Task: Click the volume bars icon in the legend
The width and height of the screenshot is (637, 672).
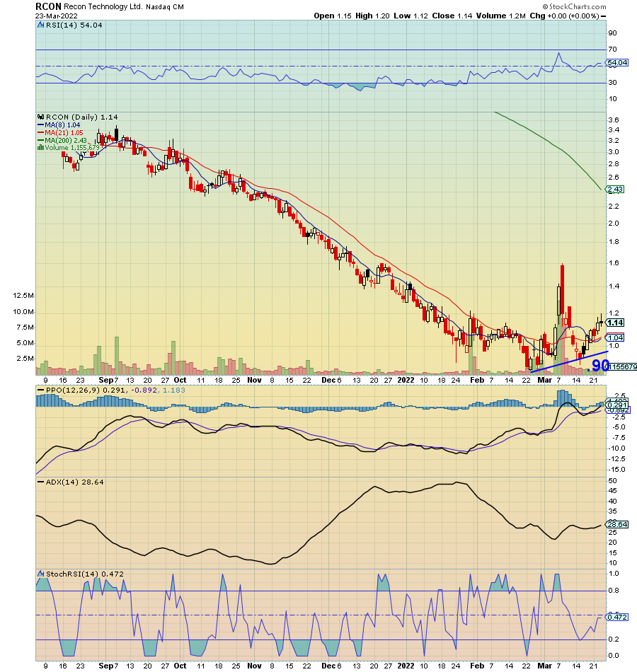Action: (x=41, y=147)
